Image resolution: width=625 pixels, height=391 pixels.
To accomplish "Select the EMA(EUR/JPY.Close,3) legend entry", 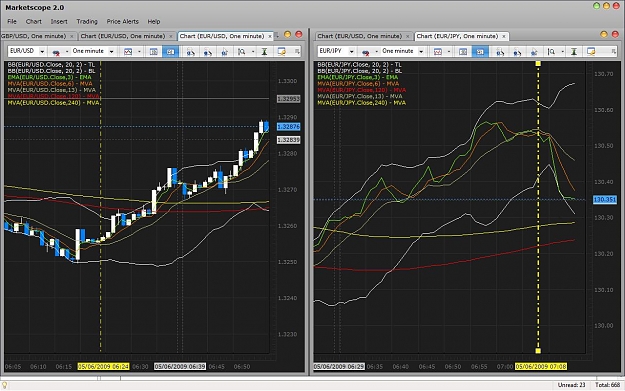I will [x=358, y=77].
